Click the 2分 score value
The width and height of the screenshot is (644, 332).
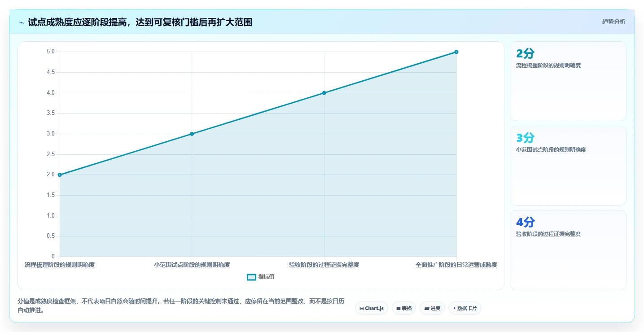[526, 53]
